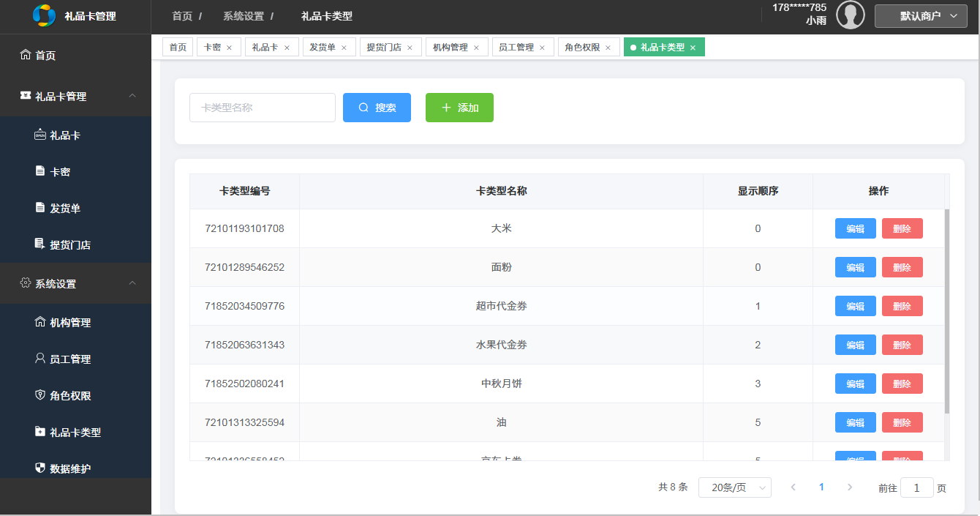Open the 20条/页 page size dropdown
Screen dimensions: 980x516
tap(734, 487)
